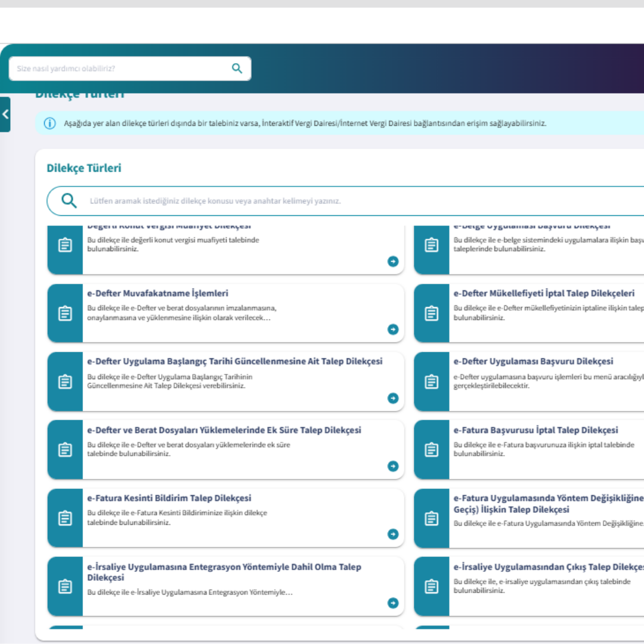The image size is (644, 644).
Task: Focus the 'Size nasıl yardımcı olabiliriz?' field
Action: [x=119, y=69]
